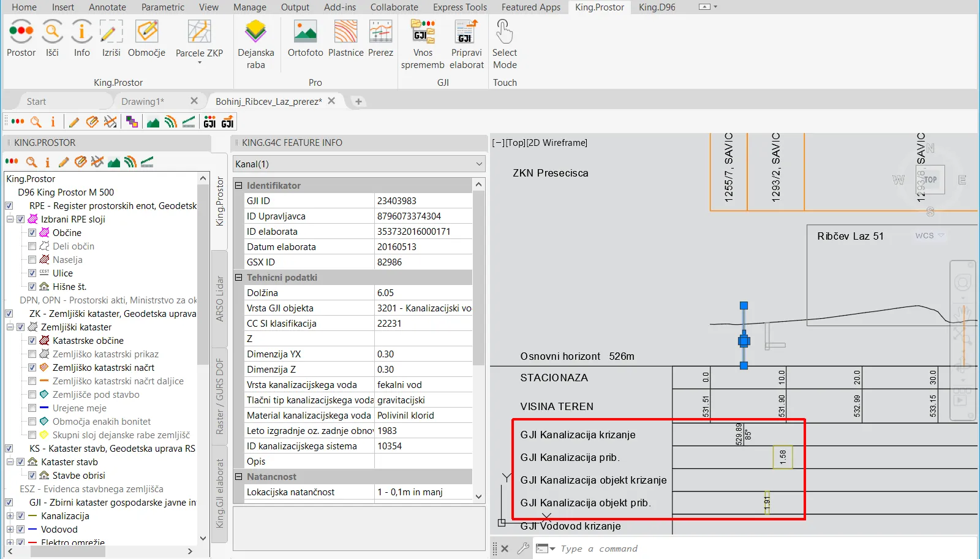The width and height of the screenshot is (980, 559).
Task: Open Vnos sprememb GJI tool
Action: click(423, 32)
